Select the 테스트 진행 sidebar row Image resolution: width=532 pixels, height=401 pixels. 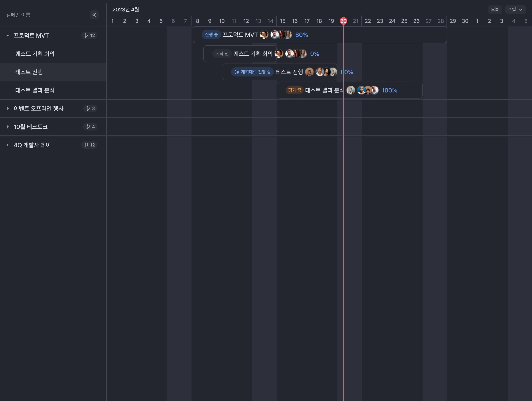tap(53, 72)
